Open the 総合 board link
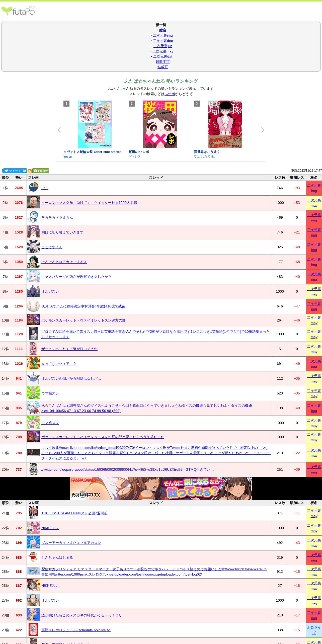 [x=163, y=30]
